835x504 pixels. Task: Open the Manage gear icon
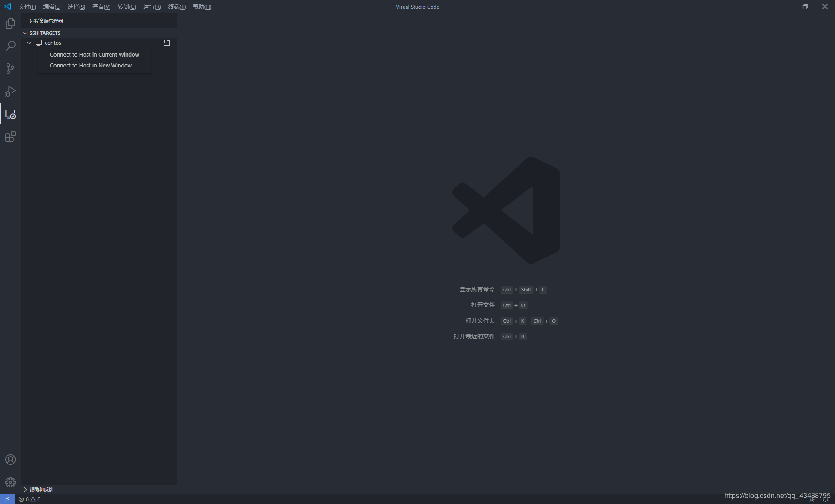point(10,482)
